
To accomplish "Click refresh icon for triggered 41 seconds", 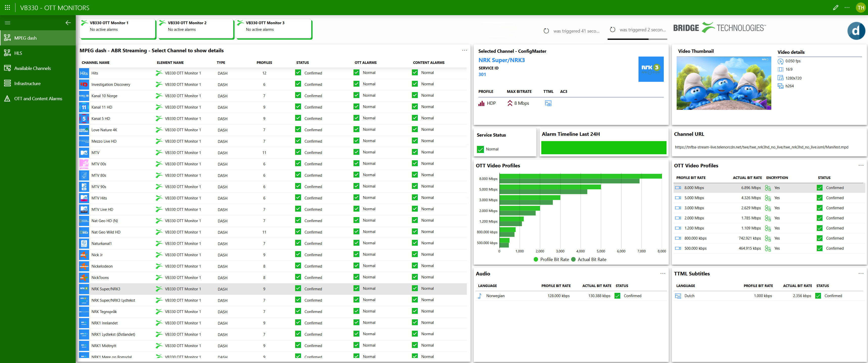I will 546,31.
